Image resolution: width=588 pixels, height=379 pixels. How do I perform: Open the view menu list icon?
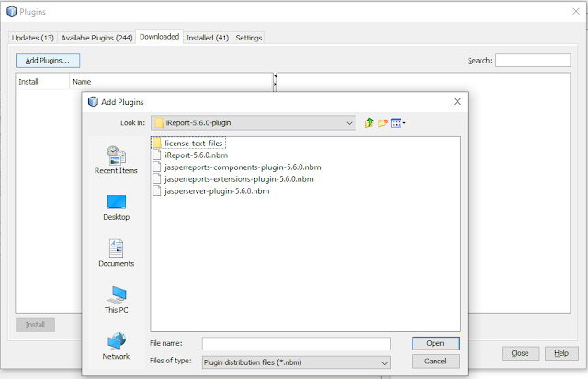click(398, 123)
